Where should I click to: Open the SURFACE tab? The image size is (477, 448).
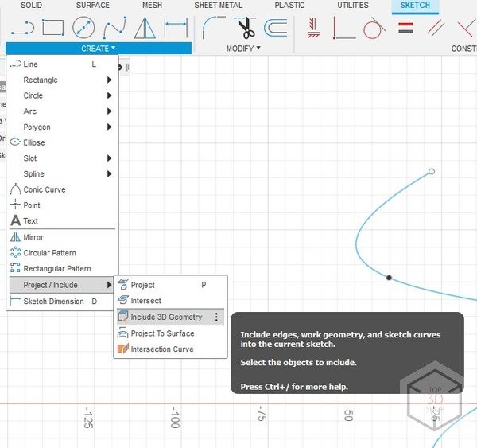[x=93, y=6]
